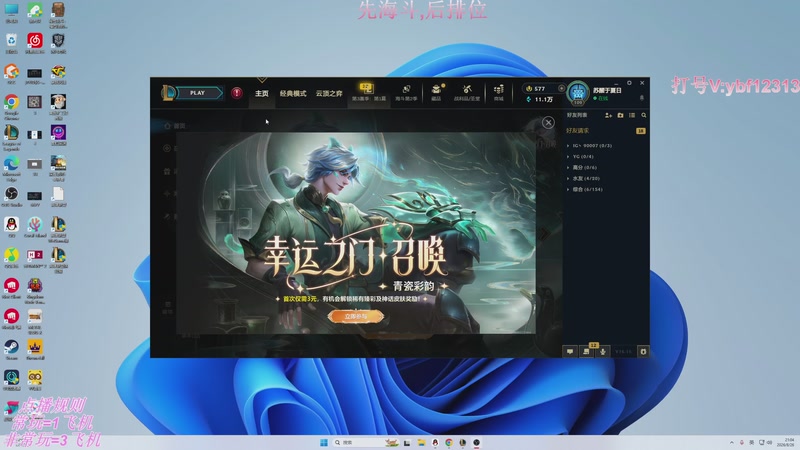Open the chat bubble icon
The image size is (800, 450).
pyautogui.click(x=570, y=352)
